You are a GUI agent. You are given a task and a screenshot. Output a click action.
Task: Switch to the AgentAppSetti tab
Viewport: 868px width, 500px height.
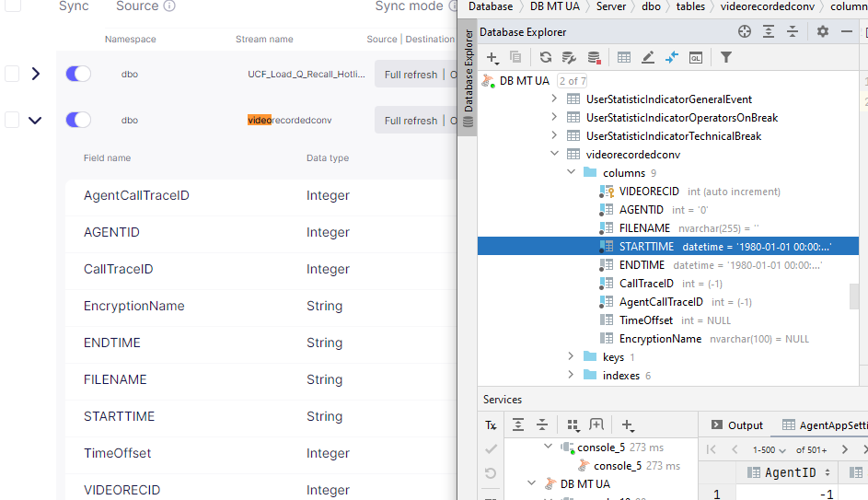[825, 425]
